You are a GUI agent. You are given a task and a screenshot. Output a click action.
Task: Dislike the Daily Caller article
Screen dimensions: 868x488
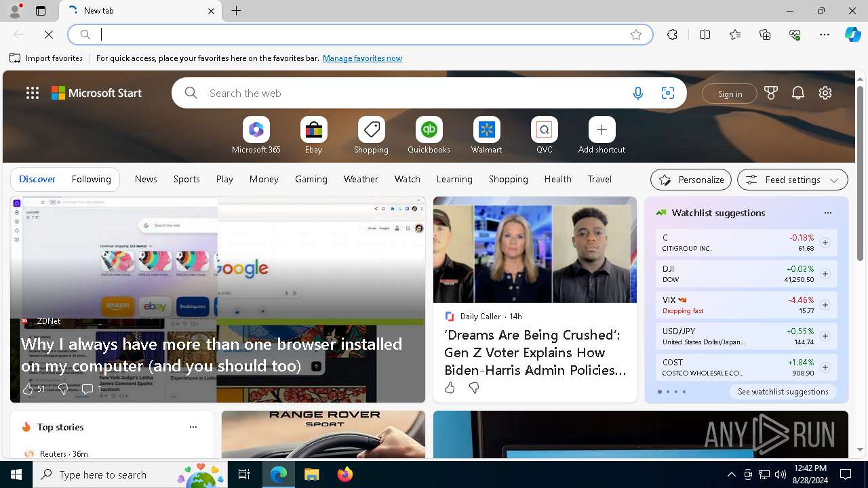click(474, 388)
